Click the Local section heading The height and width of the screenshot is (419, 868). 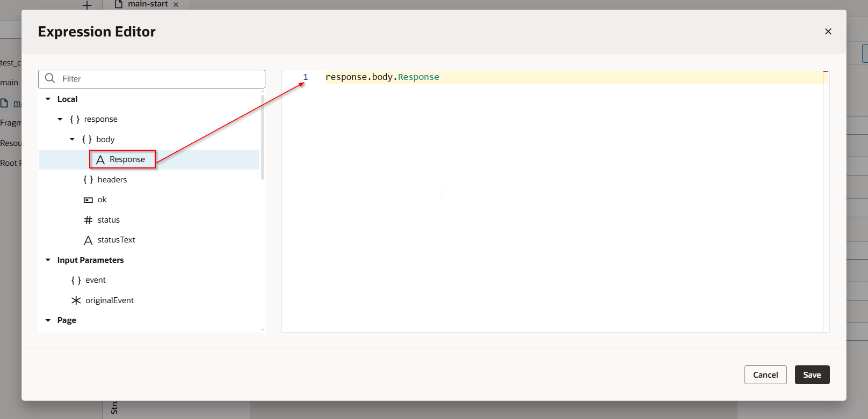[67, 99]
